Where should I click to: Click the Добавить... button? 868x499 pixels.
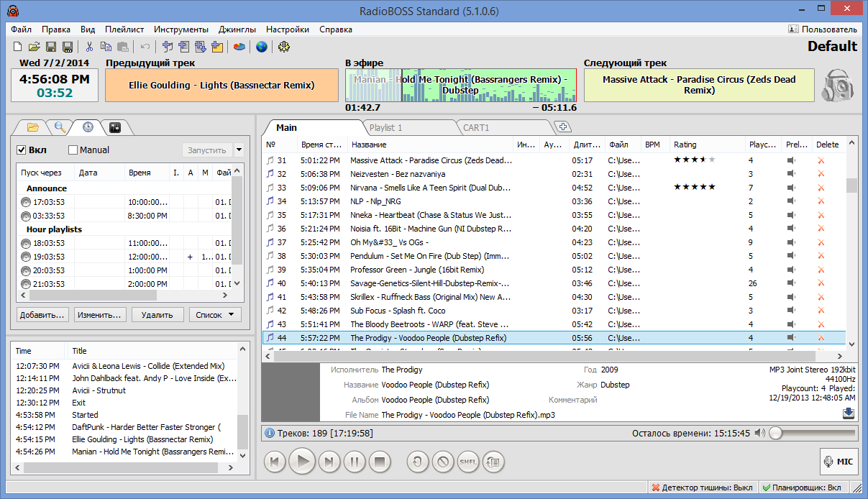point(42,314)
